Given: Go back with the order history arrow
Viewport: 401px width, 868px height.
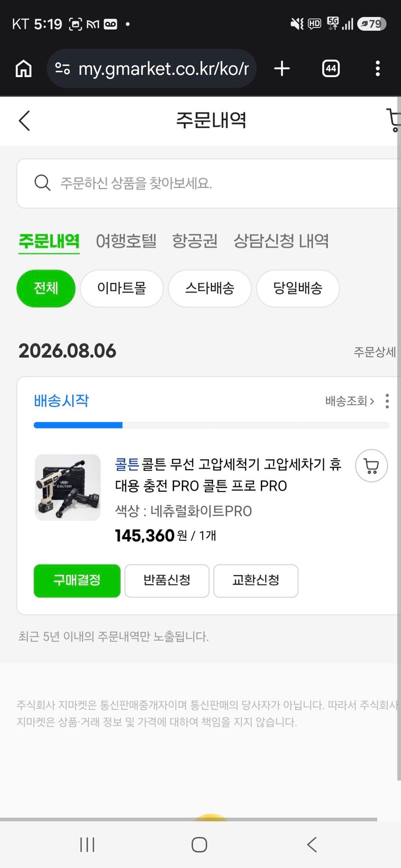Looking at the screenshot, I should (x=24, y=121).
